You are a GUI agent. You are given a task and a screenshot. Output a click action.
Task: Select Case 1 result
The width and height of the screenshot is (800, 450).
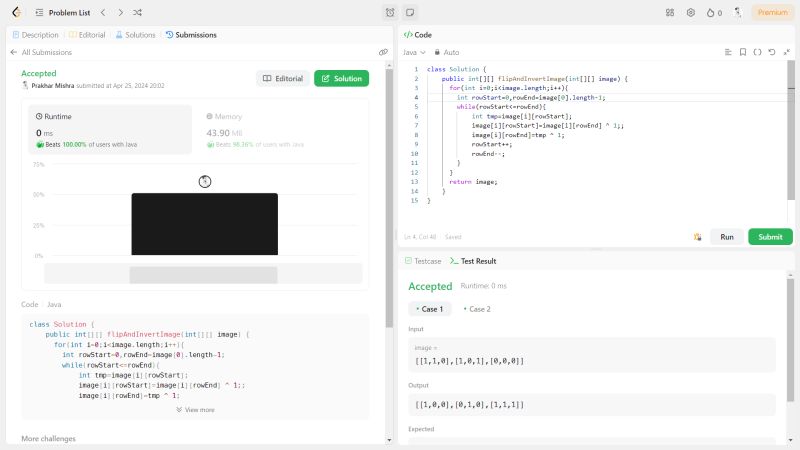click(430, 309)
